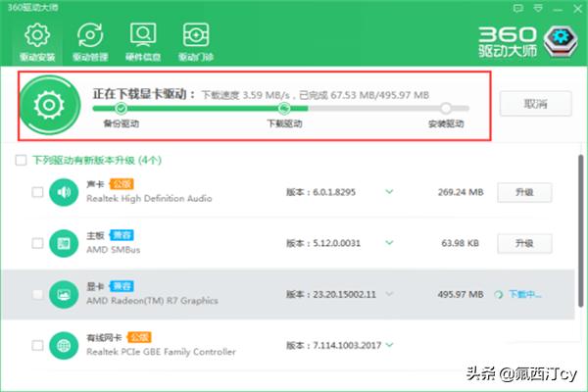Click the 63.98 KB size value
This screenshot has width=588, height=392.
click(x=461, y=243)
